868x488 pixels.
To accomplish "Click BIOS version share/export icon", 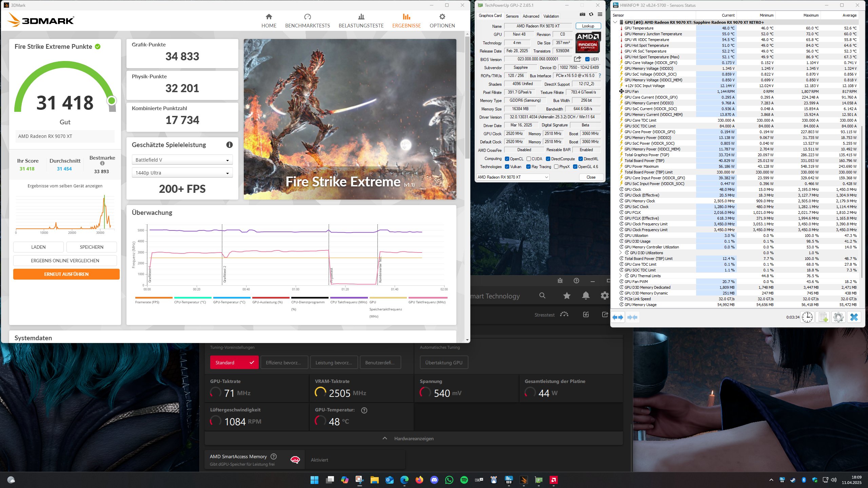I will pyautogui.click(x=577, y=59).
